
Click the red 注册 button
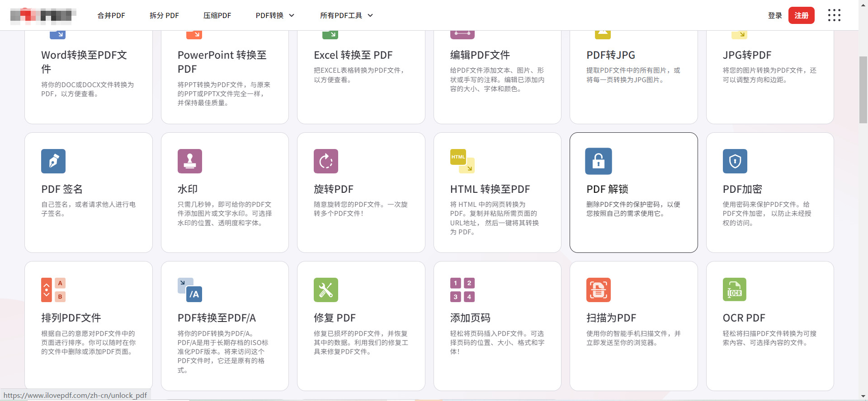801,15
